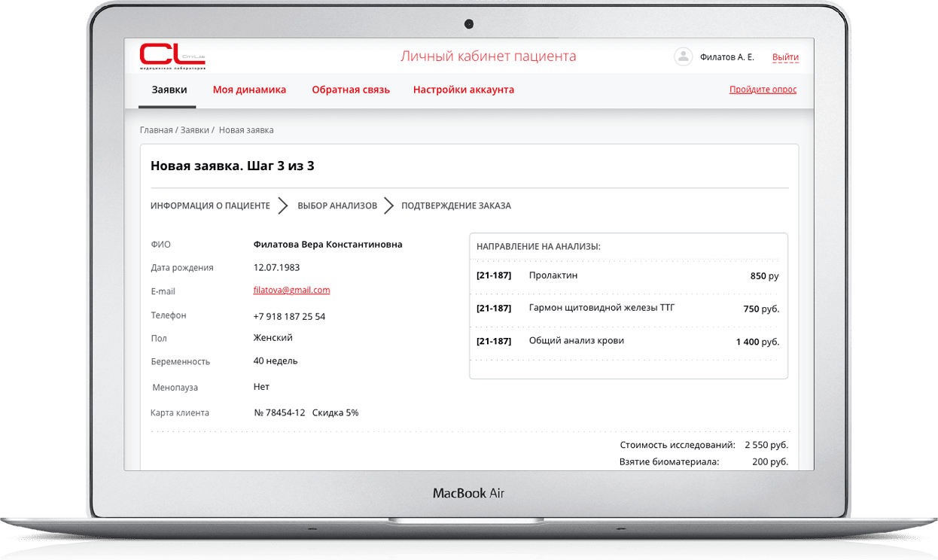Image resolution: width=938 pixels, height=560 pixels.
Task: Go to step ВЫБОР АНАЛИЗОВ
Action: 337,205
